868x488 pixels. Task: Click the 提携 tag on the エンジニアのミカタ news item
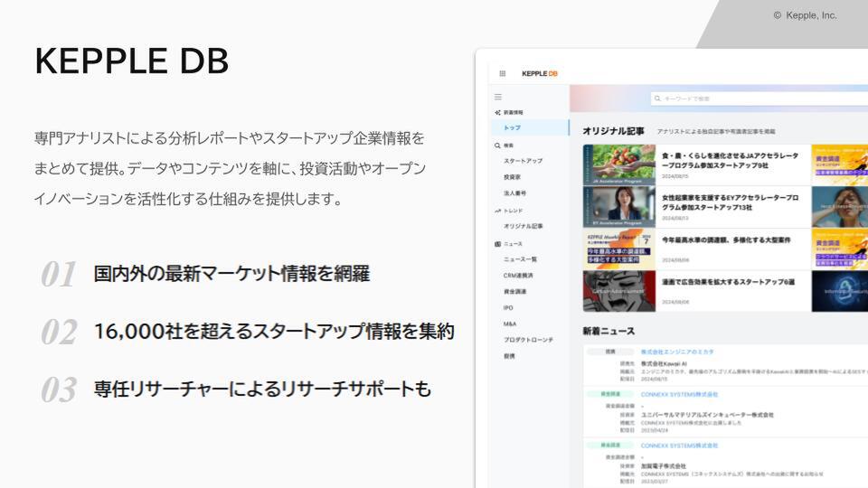(610, 352)
